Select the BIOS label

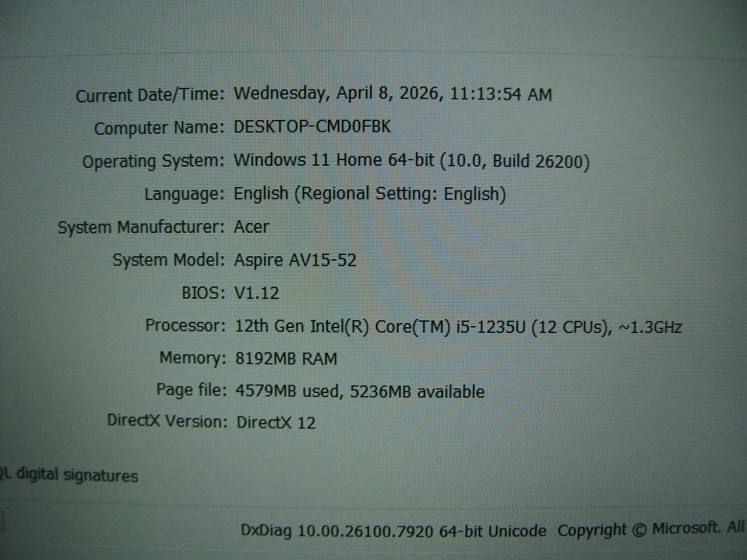pos(204,293)
